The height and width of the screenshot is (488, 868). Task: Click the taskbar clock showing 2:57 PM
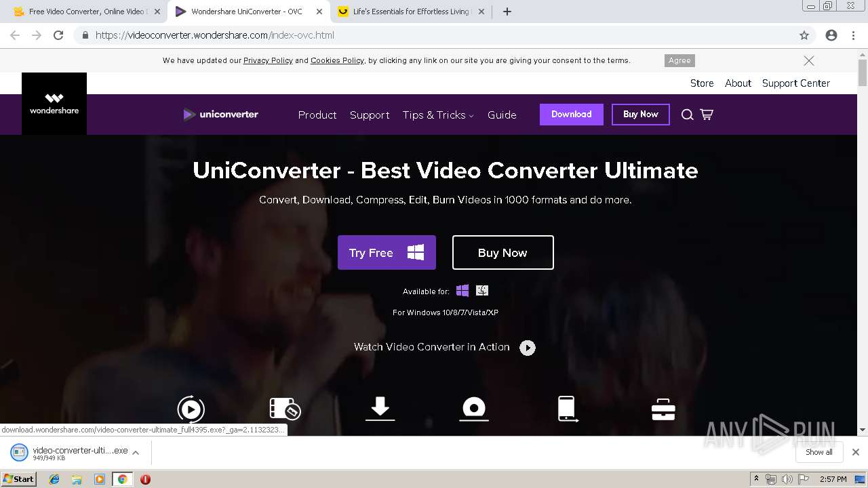pyautogui.click(x=833, y=479)
